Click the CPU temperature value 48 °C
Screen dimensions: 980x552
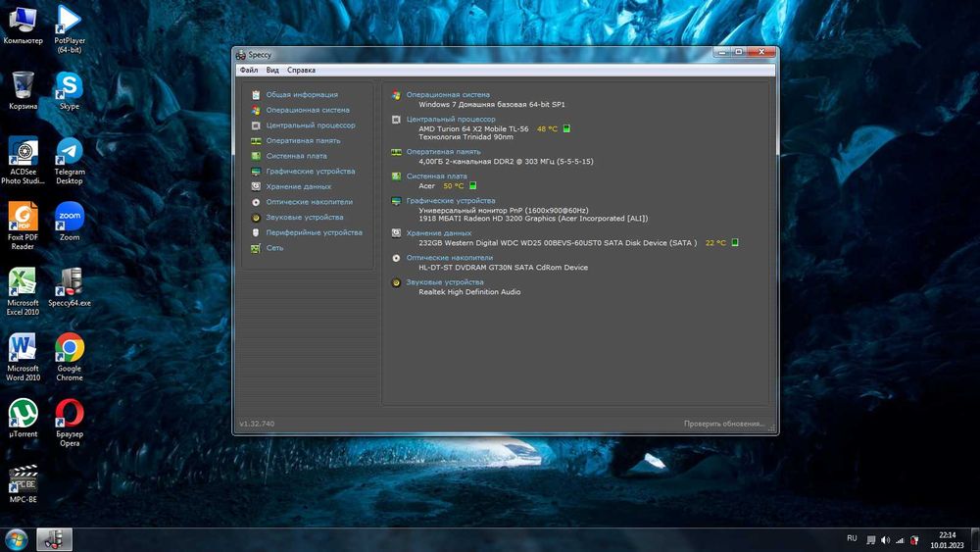pyautogui.click(x=547, y=128)
